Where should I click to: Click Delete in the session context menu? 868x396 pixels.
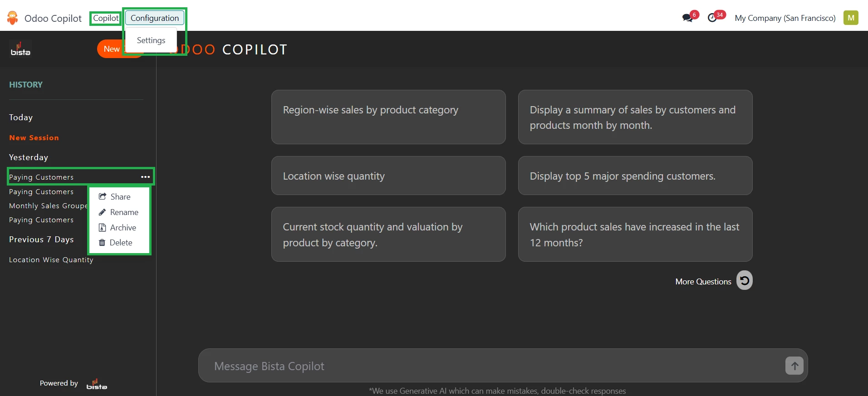click(x=121, y=243)
